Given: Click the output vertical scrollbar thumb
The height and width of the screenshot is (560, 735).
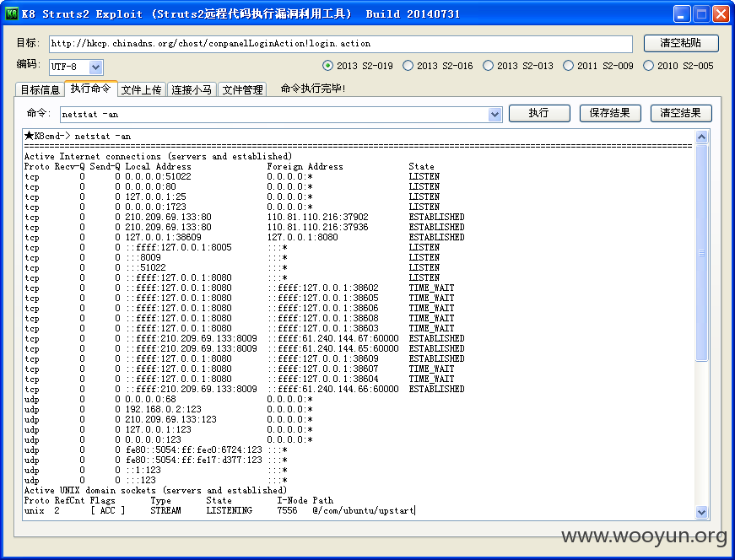Looking at the screenshot, I should coord(701,253).
